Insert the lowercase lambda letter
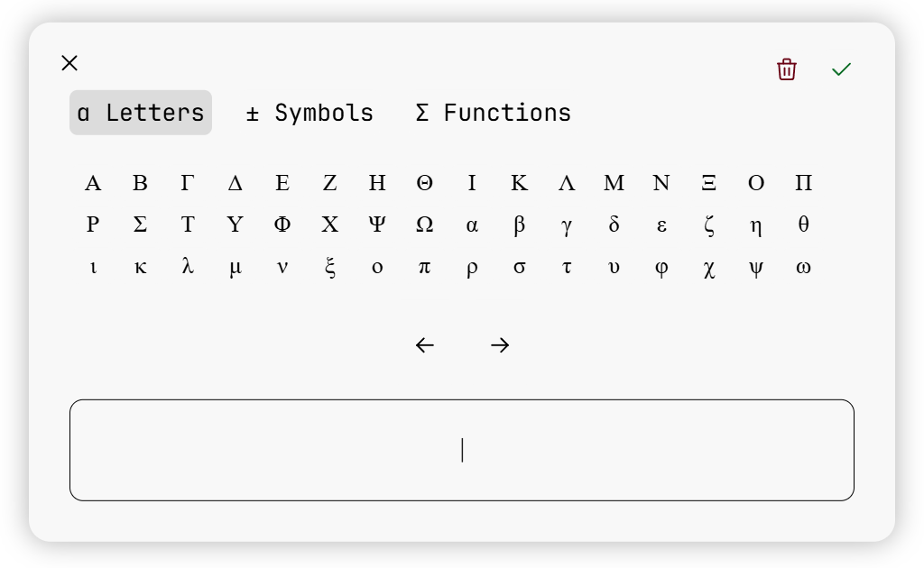Viewport: 924px width, 568px height. [x=188, y=268]
